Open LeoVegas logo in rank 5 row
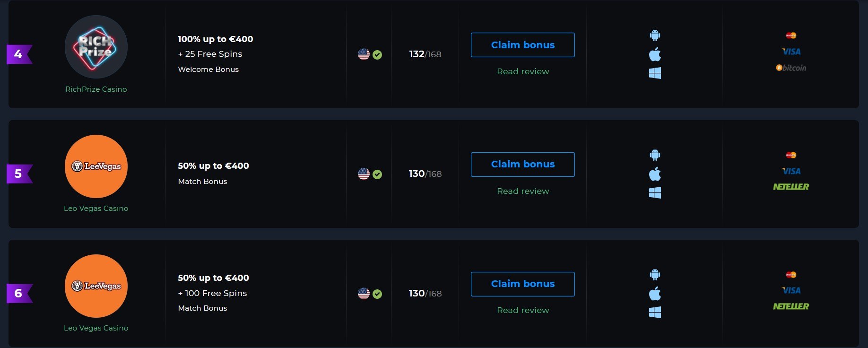 pyautogui.click(x=96, y=166)
